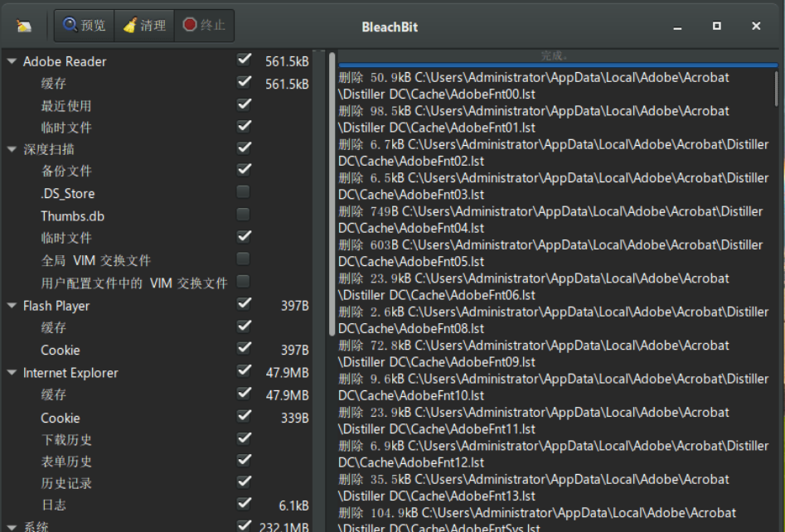
Task: Click the log output vertical scrollbar
Action: 776,88
